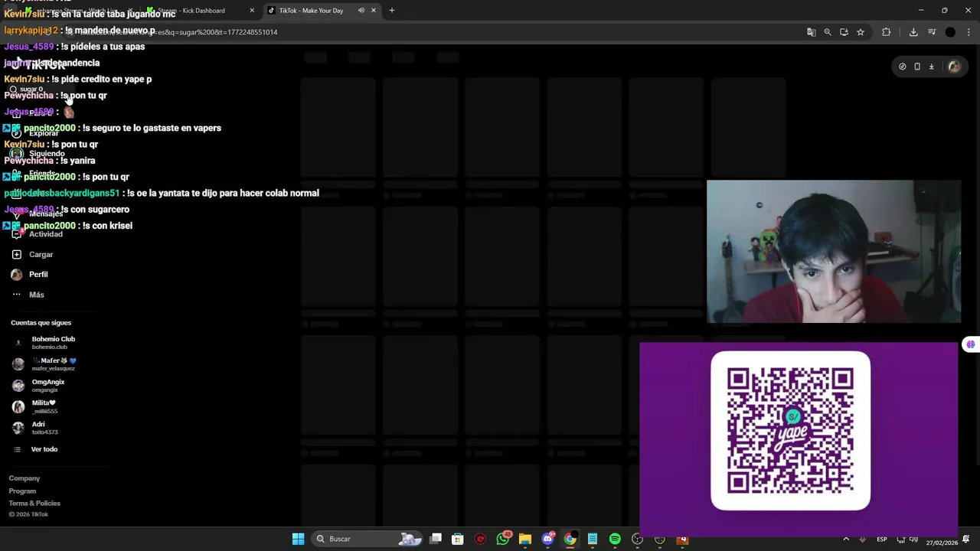Open the Chrome extensions puzzle icon

point(887,32)
